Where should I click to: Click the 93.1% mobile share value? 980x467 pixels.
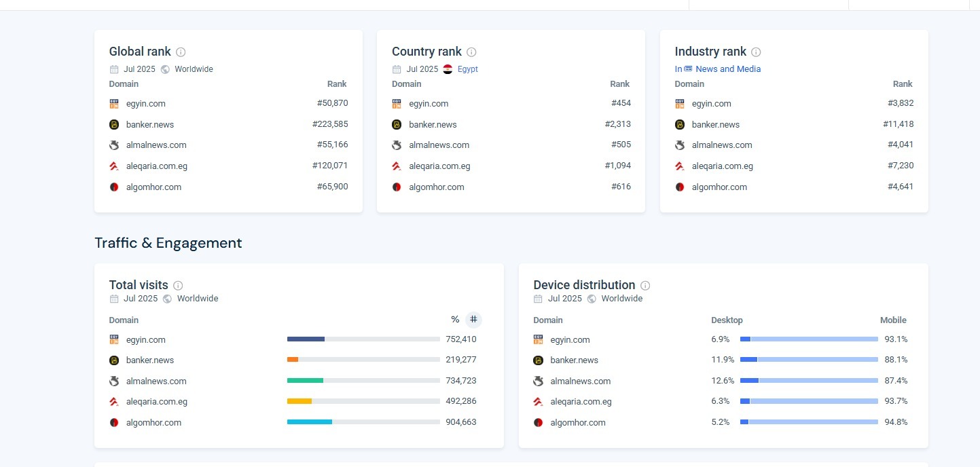pyautogui.click(x=896, y=339)
